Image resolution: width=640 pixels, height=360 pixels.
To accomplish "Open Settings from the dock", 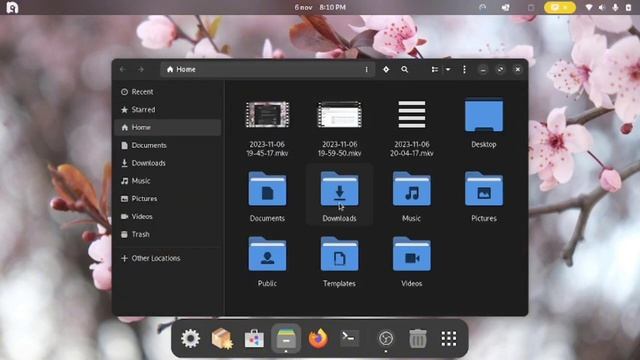I will click(x=190, y=338).
